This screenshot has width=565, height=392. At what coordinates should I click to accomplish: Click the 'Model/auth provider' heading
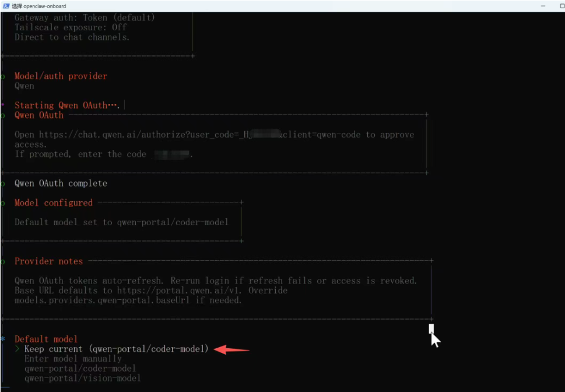click(x=61, y=76)
